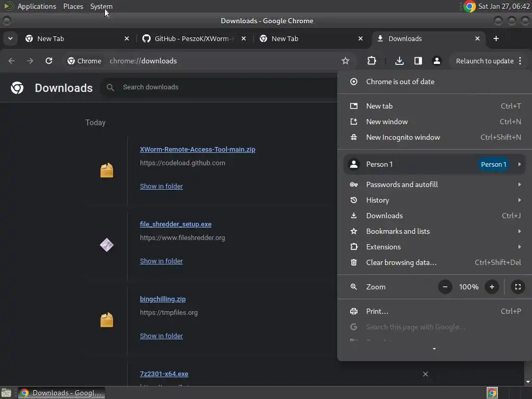The height and width of the screenshot is (399, 532).
Task: Open the tab search dropdown arrow
Action: [x=10, y=38]
